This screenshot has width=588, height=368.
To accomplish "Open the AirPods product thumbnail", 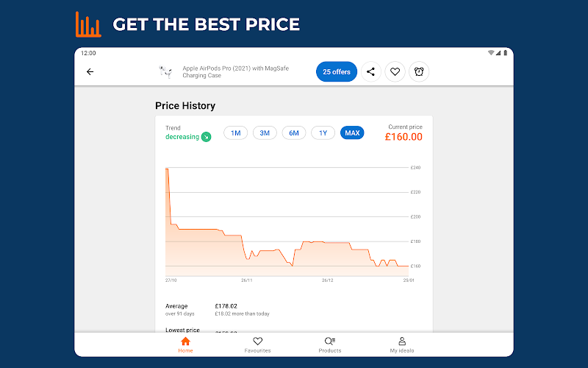I will (165, 72).
